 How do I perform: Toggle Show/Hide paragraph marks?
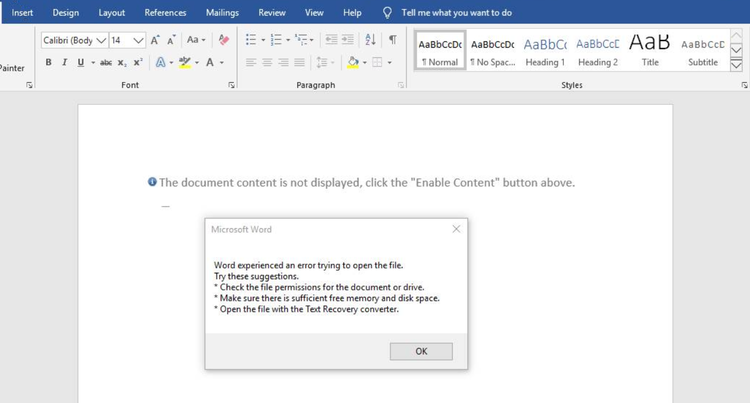click(393, 39)
